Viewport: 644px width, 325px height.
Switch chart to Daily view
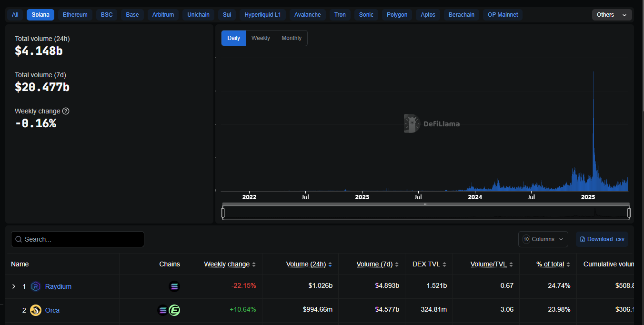tap(234, 38)
